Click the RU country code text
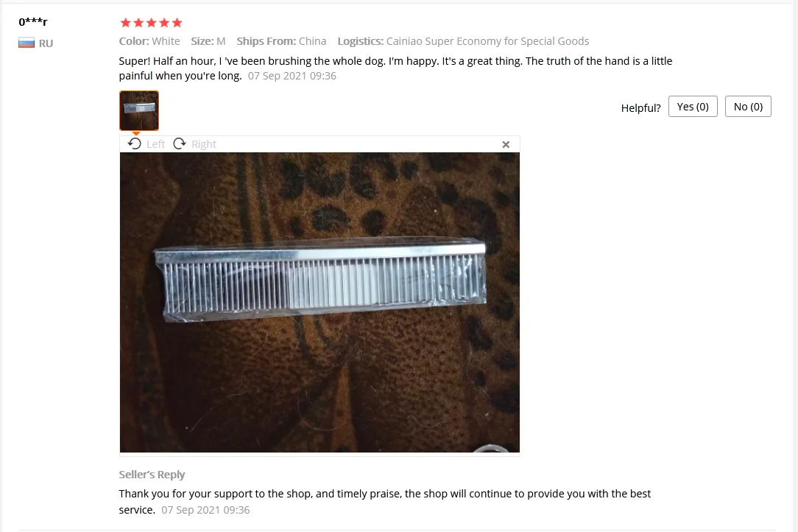This screenshot has width=798, height=532. (x=46, y=43)
